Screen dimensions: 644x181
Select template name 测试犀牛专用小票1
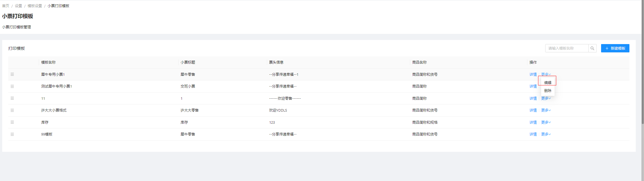[x=57, y=86]
